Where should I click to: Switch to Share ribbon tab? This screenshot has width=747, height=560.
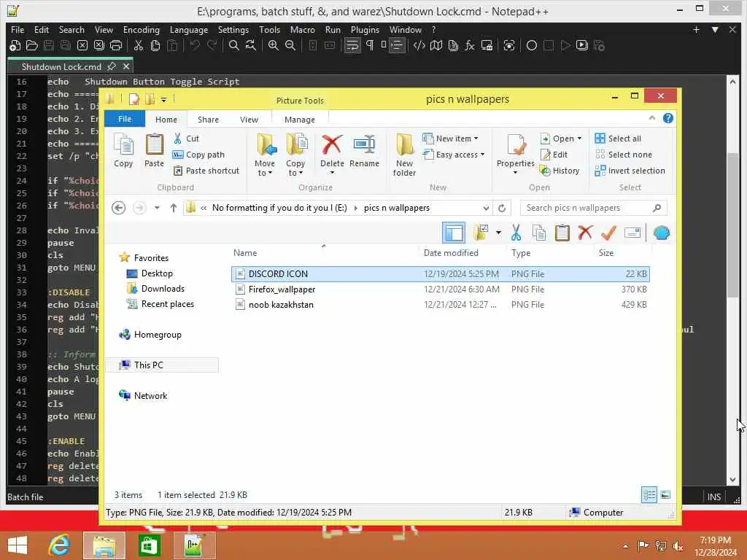tap(208, 120)
